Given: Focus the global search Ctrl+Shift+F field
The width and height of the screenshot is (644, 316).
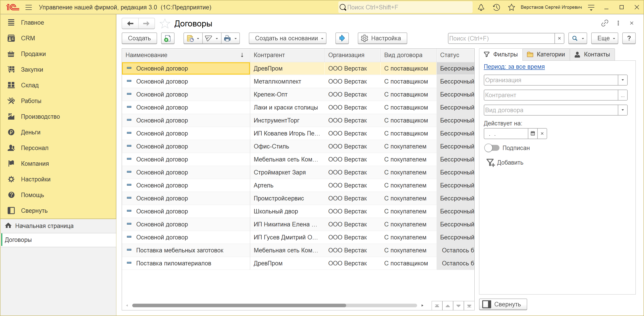Looking at the screenshot, I should tap(405, 7).
